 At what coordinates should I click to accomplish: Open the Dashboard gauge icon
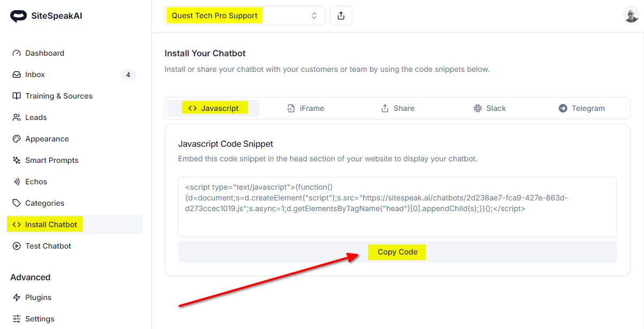(x=17, y=53)
